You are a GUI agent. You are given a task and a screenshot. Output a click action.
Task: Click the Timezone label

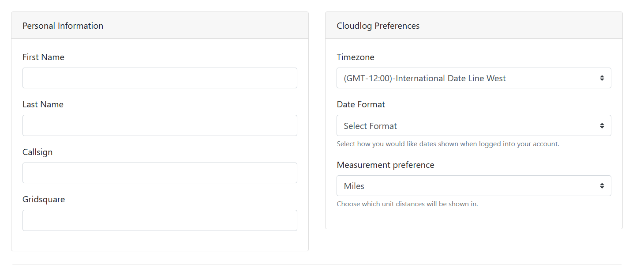[x=356, y=57]
